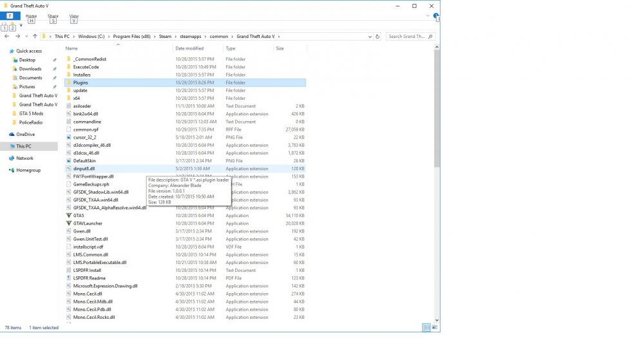Select the common.rpf file icon
Image resolution: width=644 pixels, height=362 pixels.
tap(69, 129)
